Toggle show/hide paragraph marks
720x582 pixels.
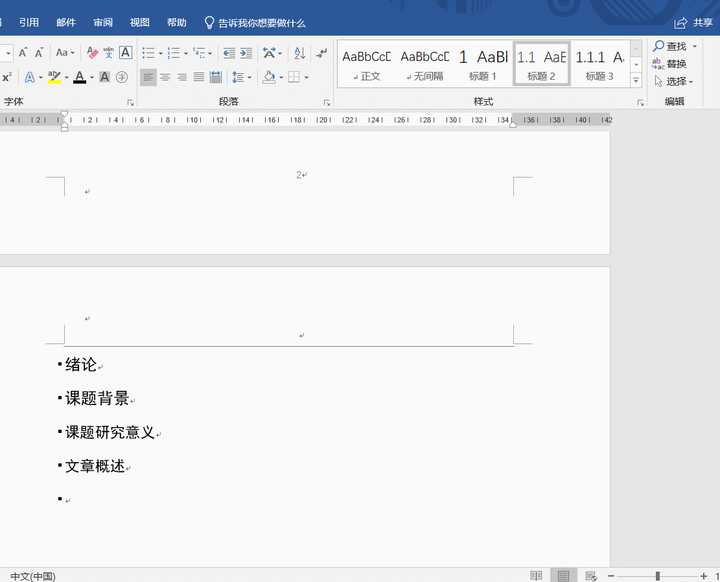click(x=321, y=53)
